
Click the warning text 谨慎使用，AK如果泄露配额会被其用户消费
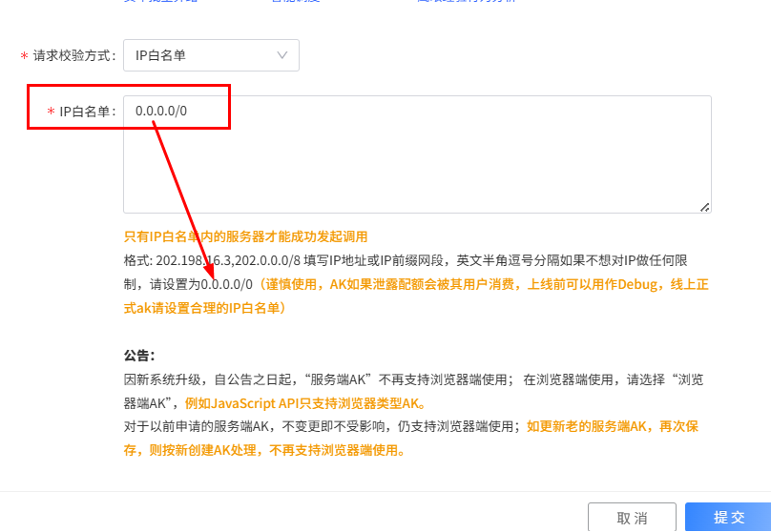(390, 284)
